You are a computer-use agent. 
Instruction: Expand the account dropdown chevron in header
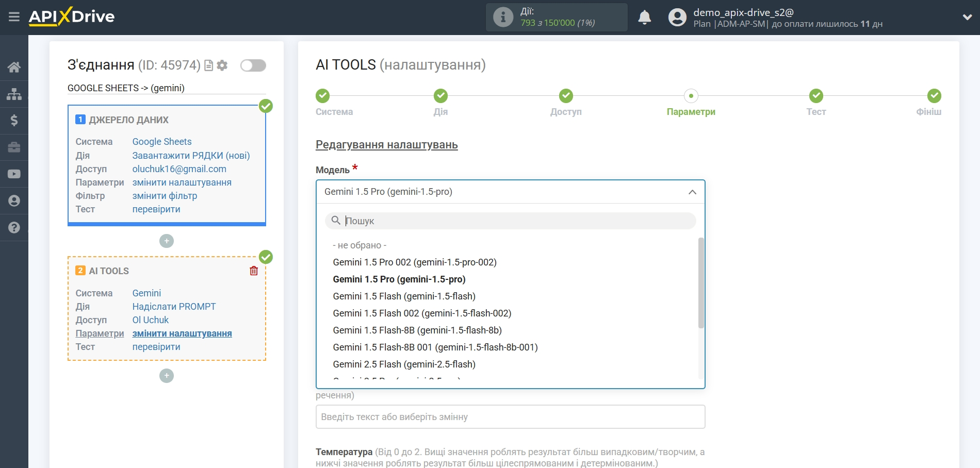[x=967, y=18]
